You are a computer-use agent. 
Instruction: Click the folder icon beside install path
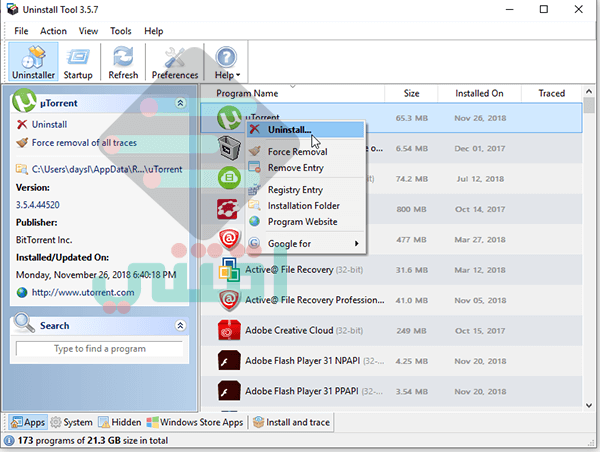[x=21, y=169]
